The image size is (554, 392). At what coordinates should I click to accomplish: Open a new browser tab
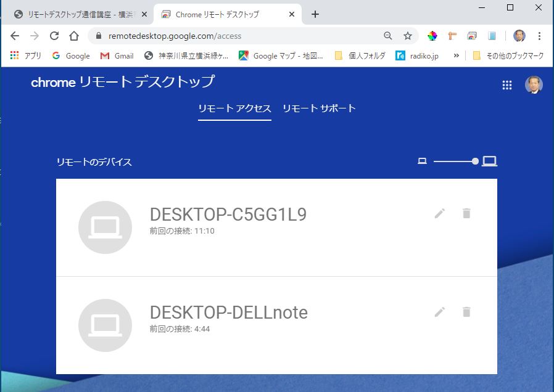pyautogui.click(x=315, y=14)
